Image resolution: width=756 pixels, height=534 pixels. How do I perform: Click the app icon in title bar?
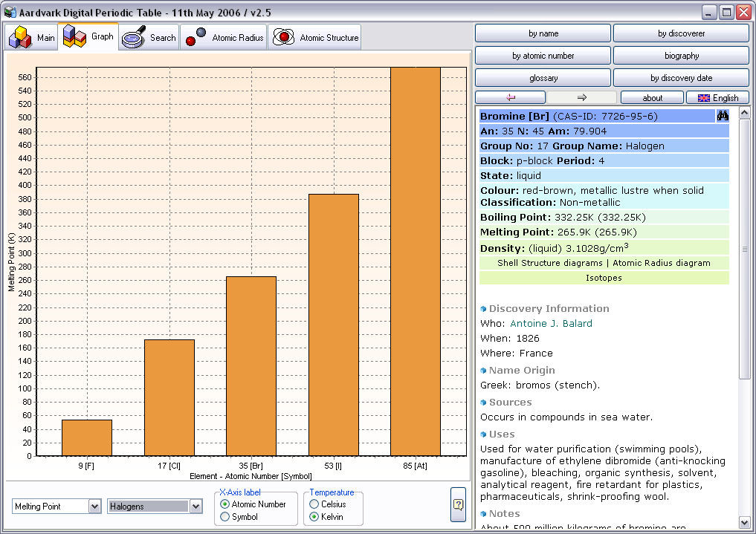[x=10, y=12]
